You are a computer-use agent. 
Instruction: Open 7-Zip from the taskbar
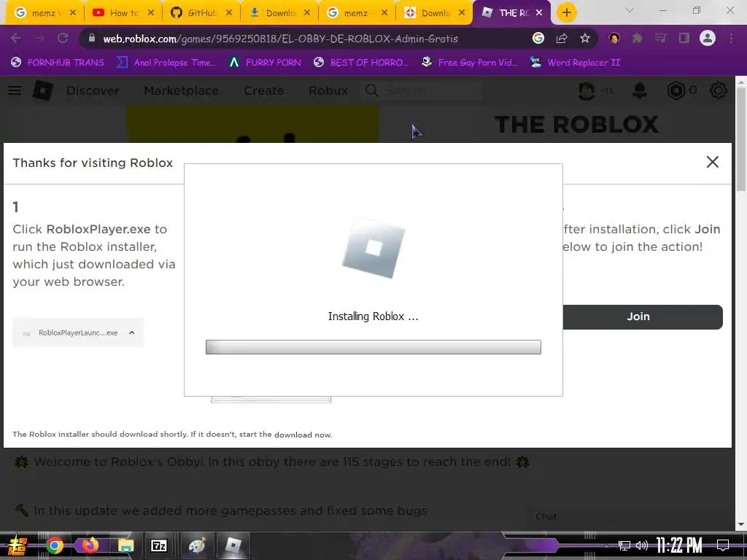(x=158, y=545)
